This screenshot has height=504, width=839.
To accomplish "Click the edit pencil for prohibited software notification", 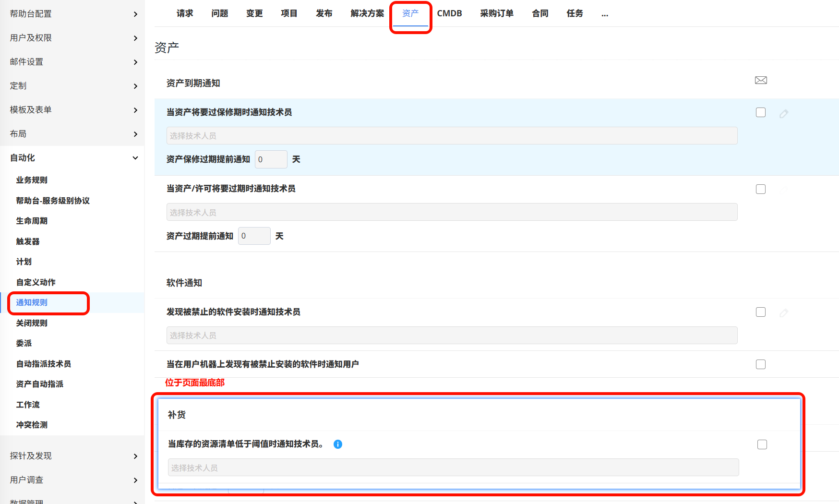I will pyautogui.click(x=784, y=313).
